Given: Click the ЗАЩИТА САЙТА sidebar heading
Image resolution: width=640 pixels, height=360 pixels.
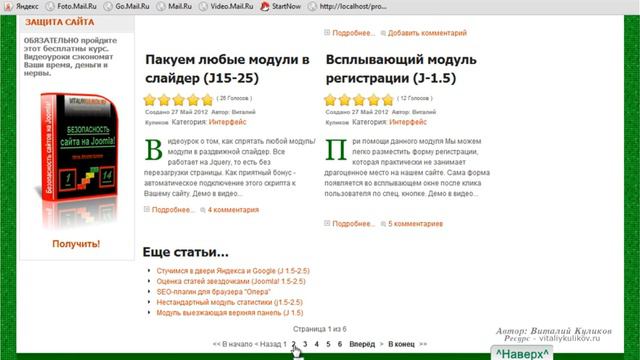Looking at the screenshot, I should point(60,22).
